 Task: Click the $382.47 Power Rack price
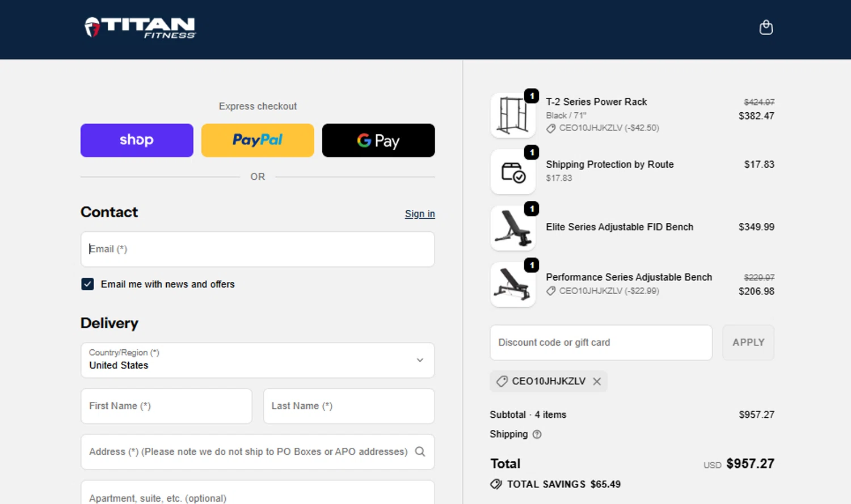pyautogui.click(x=756, y=116)
